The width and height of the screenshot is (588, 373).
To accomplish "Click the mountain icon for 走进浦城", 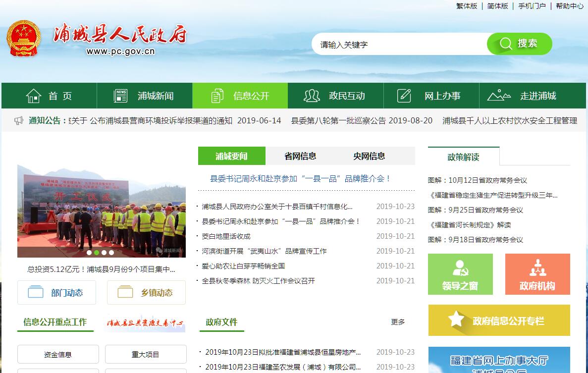I will 499,96.
